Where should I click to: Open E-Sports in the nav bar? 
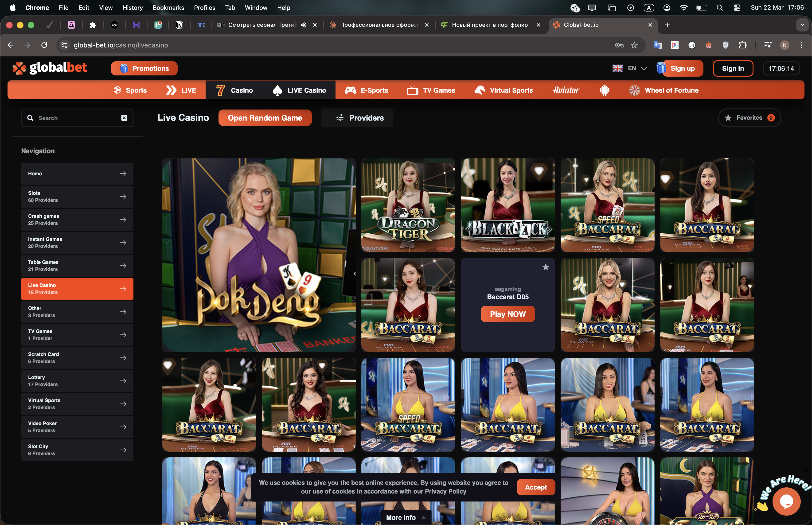[x=367, y=90]
